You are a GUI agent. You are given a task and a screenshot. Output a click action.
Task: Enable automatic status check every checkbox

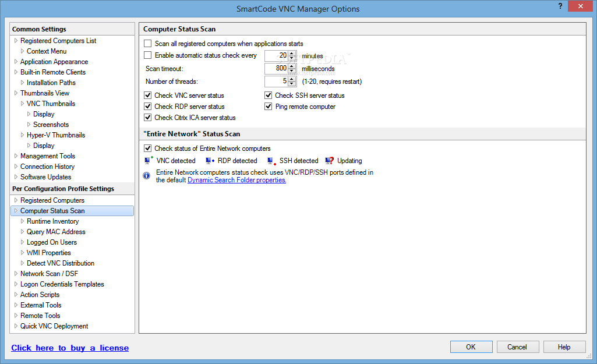[x=148, y=55]
